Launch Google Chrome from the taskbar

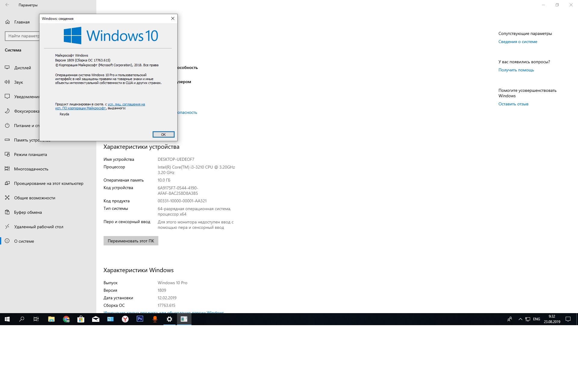[x=66, y=319]
